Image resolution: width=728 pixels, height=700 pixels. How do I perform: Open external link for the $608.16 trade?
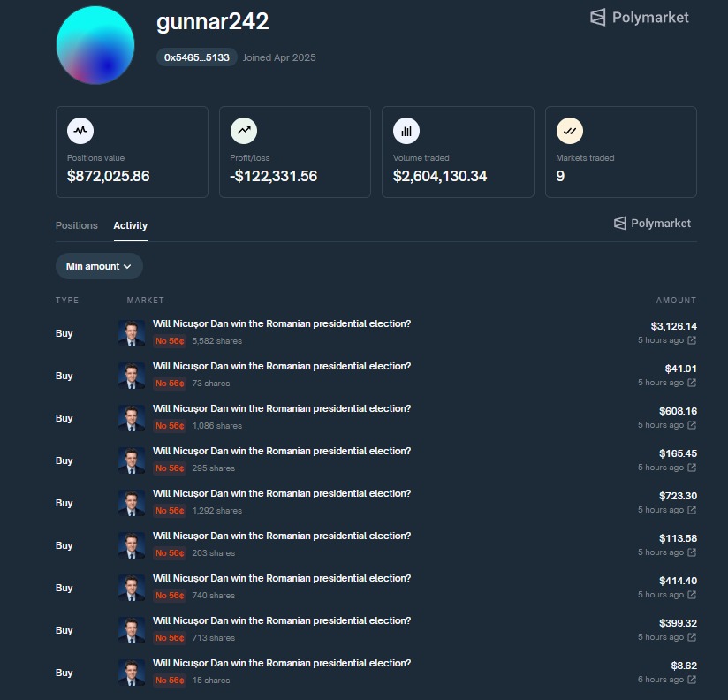[692, 424]
